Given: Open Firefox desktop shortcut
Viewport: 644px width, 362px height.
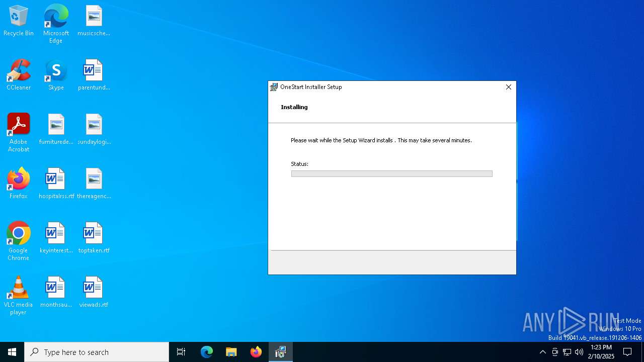Looking at the screenshot, I should point(19,184).
